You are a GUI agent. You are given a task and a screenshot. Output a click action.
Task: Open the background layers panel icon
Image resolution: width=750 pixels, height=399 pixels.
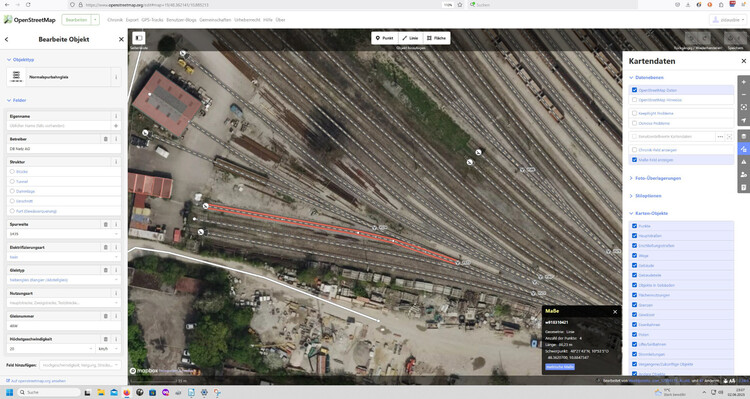pos(743,137)
